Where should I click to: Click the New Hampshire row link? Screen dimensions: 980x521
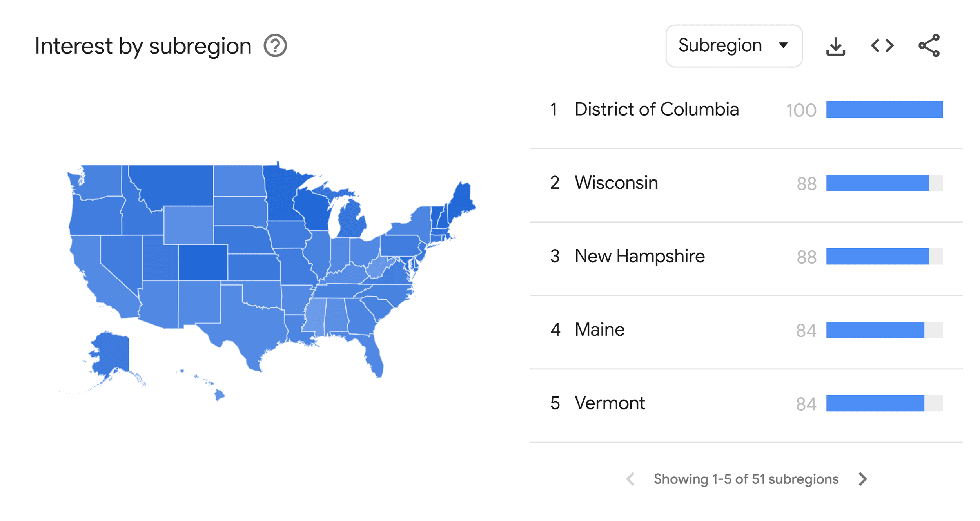pos(640,257)
